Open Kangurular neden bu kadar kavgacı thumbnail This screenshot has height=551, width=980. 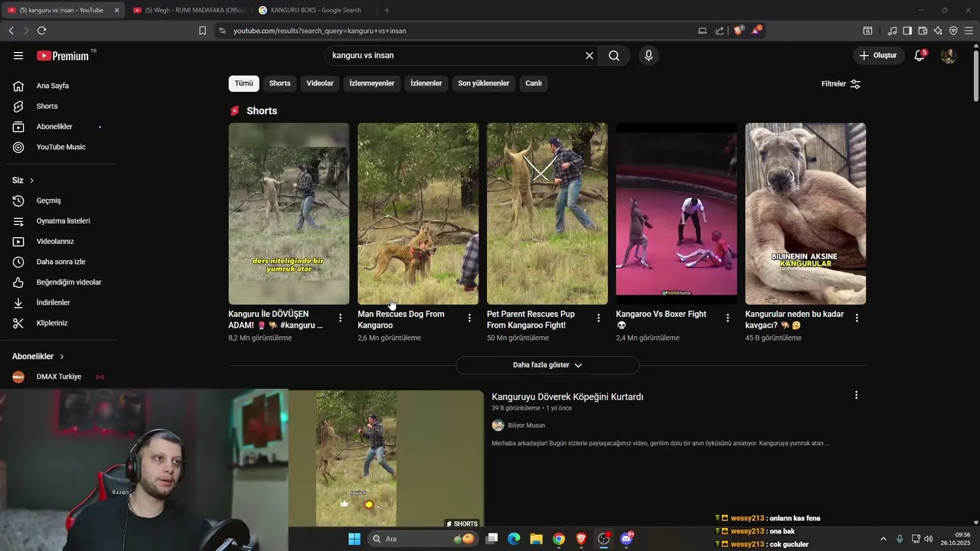click(805, 214)
